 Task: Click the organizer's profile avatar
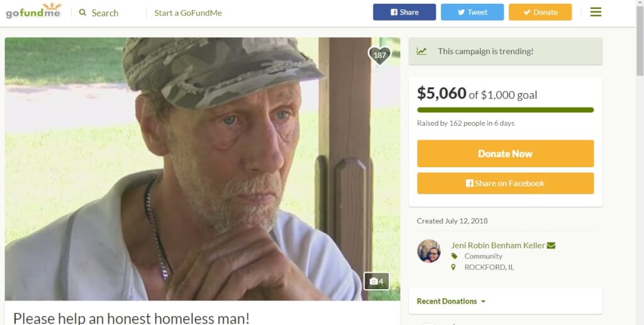click(x=429, y=251)
